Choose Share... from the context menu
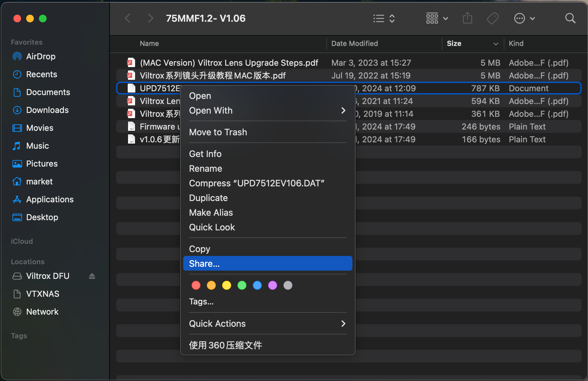Image resolution: width=588 pixels, height=381 pixels. [268, 264]
